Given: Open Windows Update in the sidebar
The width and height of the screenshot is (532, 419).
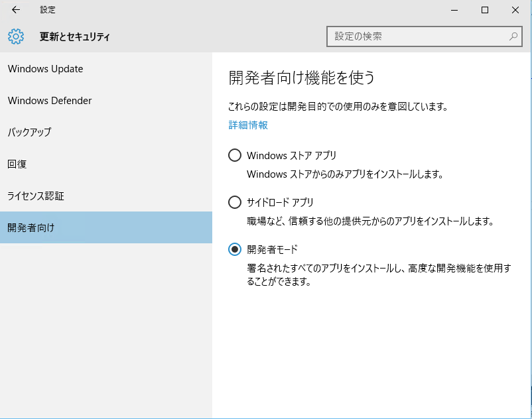Looking at the screenshot, I should tap(45, 69).
